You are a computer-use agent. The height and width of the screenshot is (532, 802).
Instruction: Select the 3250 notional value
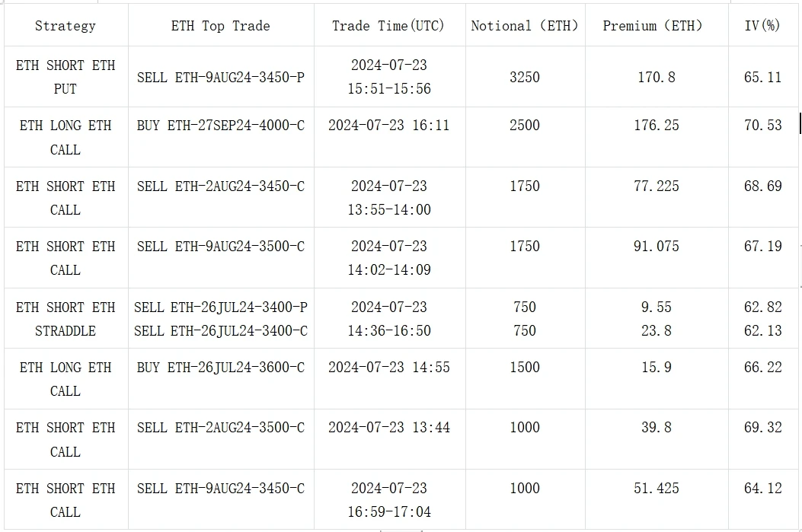(525, 78)
